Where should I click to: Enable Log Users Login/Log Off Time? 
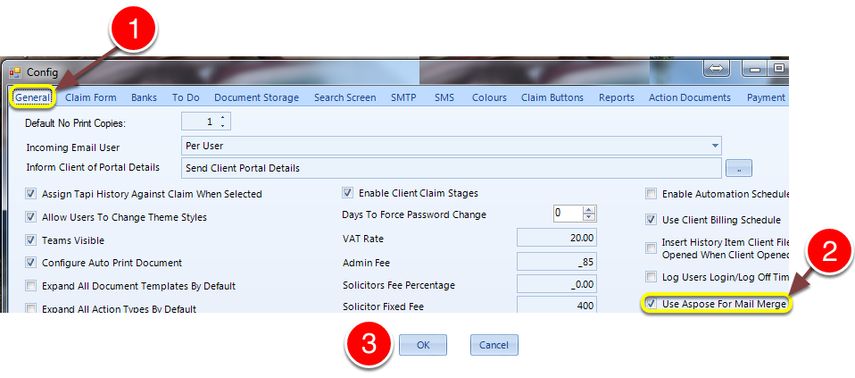coord(651,277)
